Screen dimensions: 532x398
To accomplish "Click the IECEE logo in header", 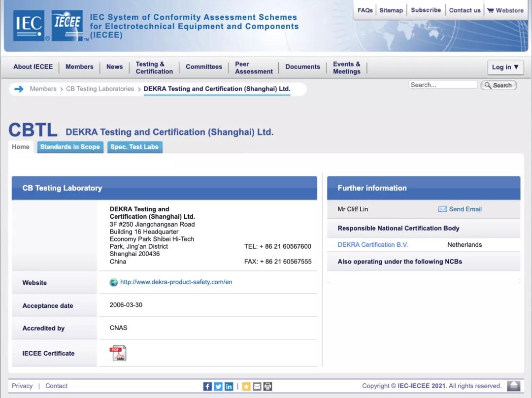I will [67, 26].
